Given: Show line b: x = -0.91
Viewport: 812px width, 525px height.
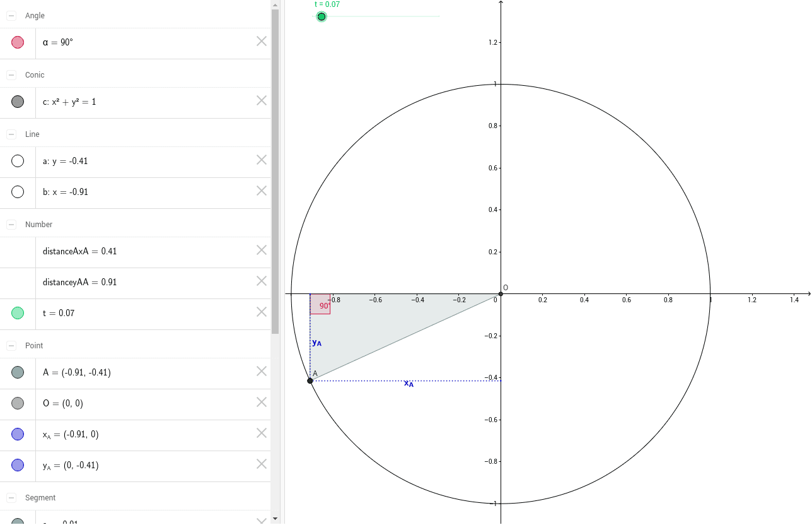Looking at the screenshot, I should [18, 192].
